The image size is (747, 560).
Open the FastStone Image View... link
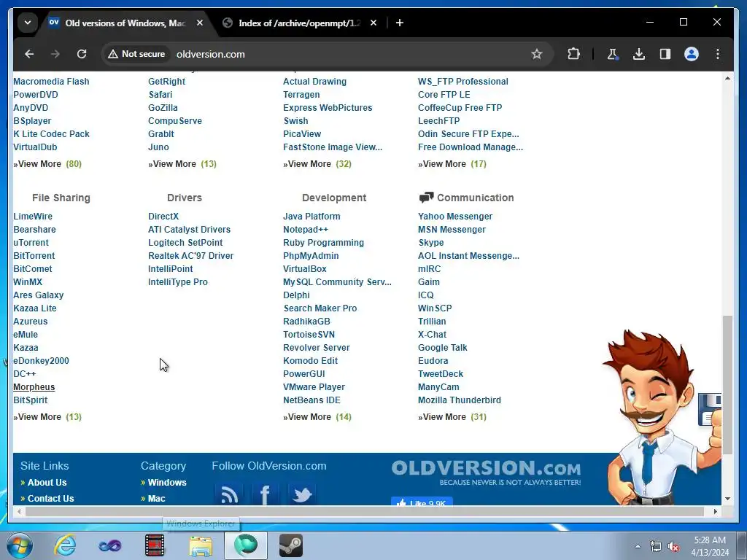click(333, 147)
